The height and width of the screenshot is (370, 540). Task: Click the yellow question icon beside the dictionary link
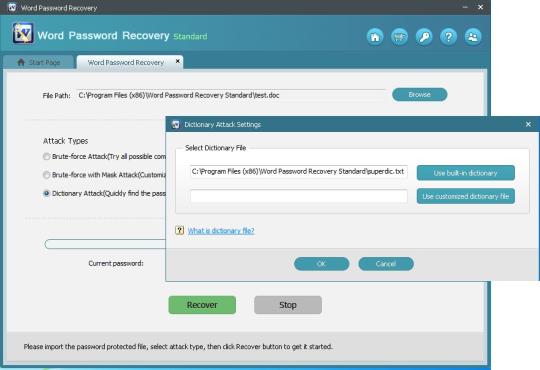(x=179, y=230)
